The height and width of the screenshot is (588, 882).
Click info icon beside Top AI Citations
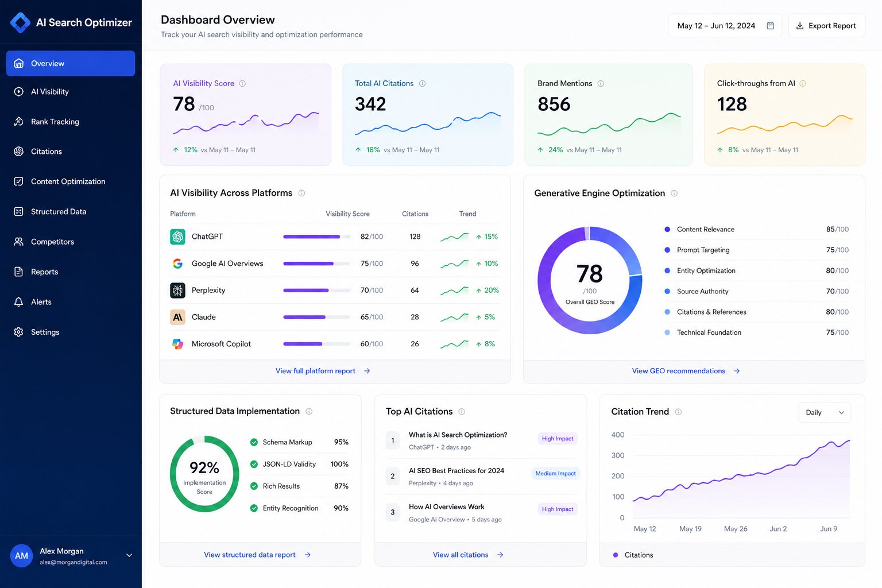[x=462, y=412]
